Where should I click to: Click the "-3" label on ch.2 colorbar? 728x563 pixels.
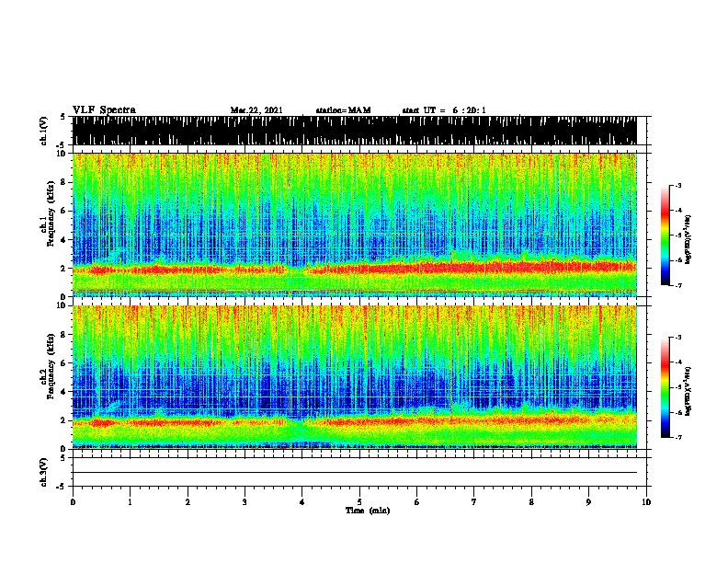(x=677, y=338)
